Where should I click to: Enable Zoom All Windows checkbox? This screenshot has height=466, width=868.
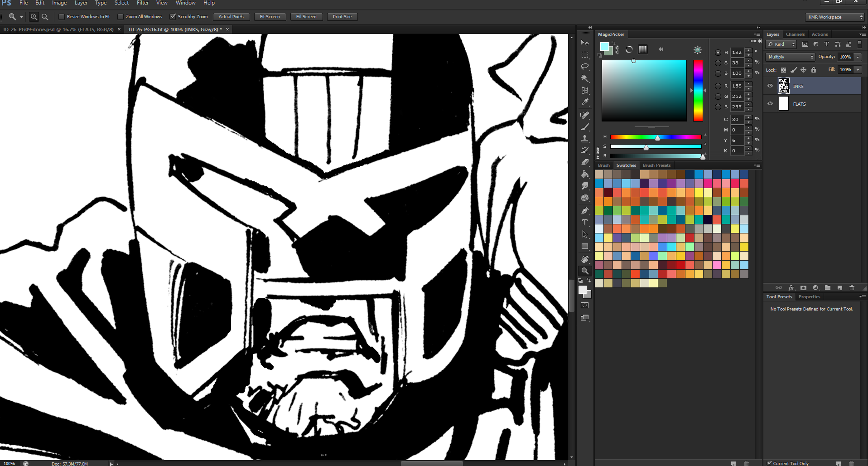pyautogui.click(x=121, y=17)
